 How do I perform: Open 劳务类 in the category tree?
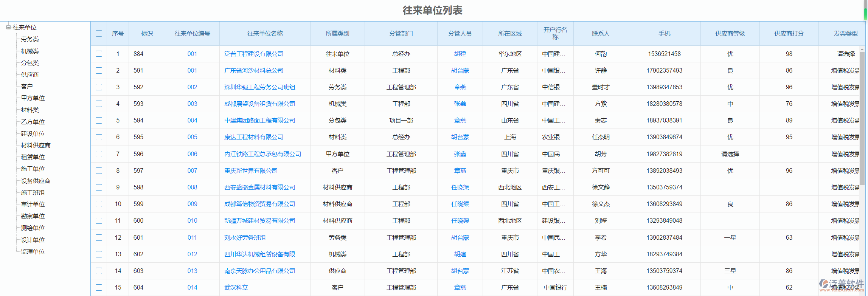30,39
